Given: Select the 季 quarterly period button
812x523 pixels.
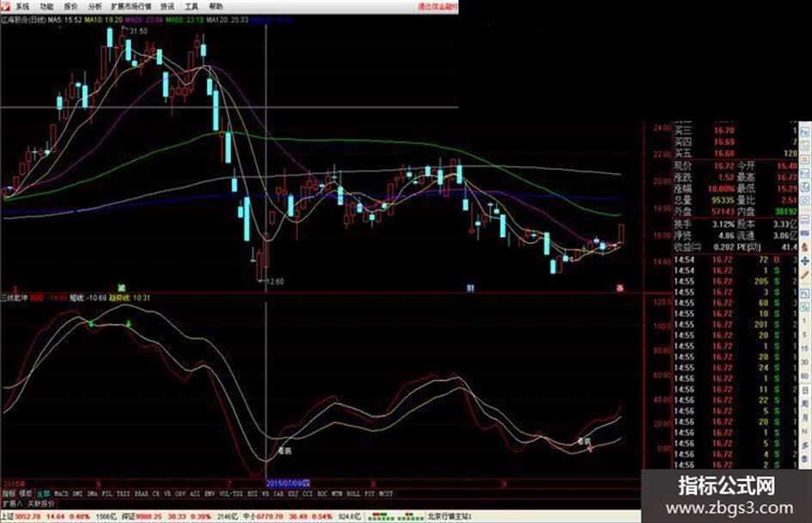Looking at the screenshot, I should click(x=805, y=458).
